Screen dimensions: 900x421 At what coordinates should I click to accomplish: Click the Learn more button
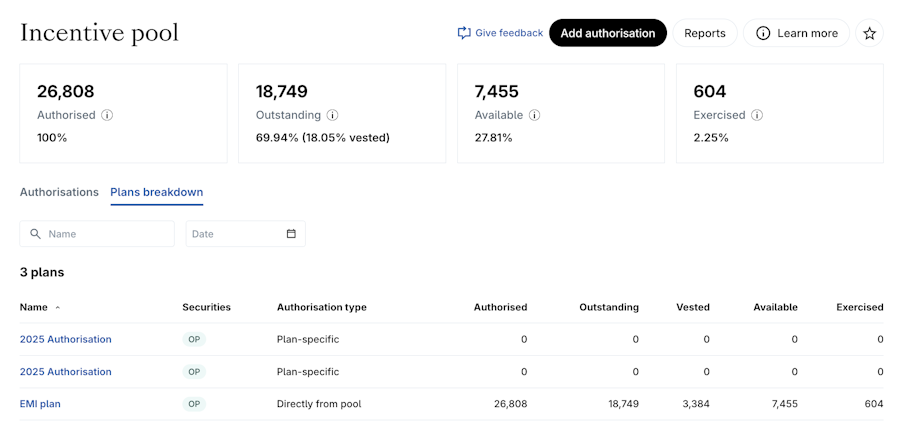click(x=796, y=33)
